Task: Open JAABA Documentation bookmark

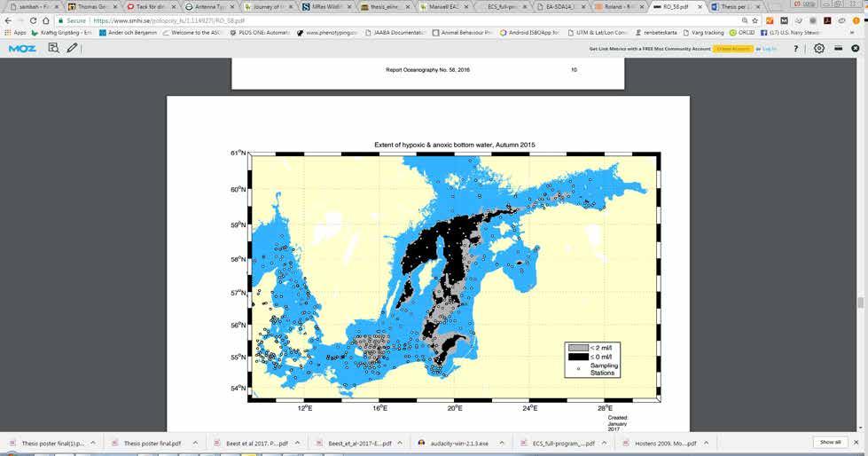Action: 395,33
